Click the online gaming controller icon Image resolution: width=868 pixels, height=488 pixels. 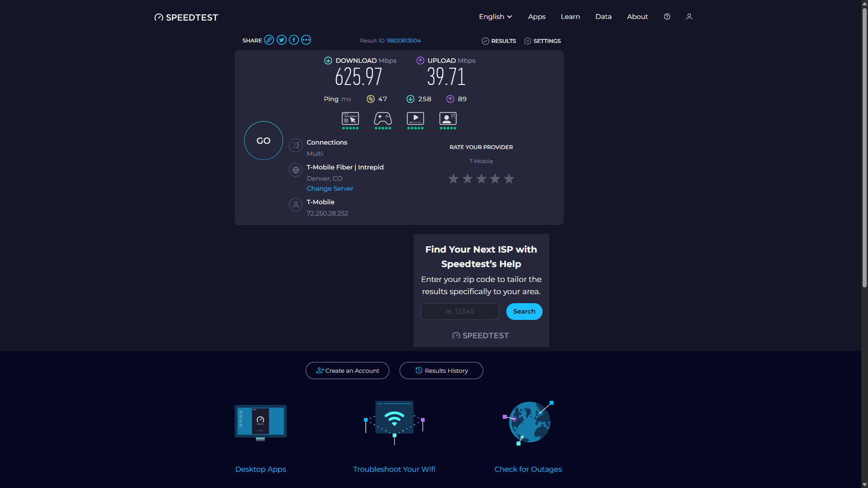click(x=383, y=119)
